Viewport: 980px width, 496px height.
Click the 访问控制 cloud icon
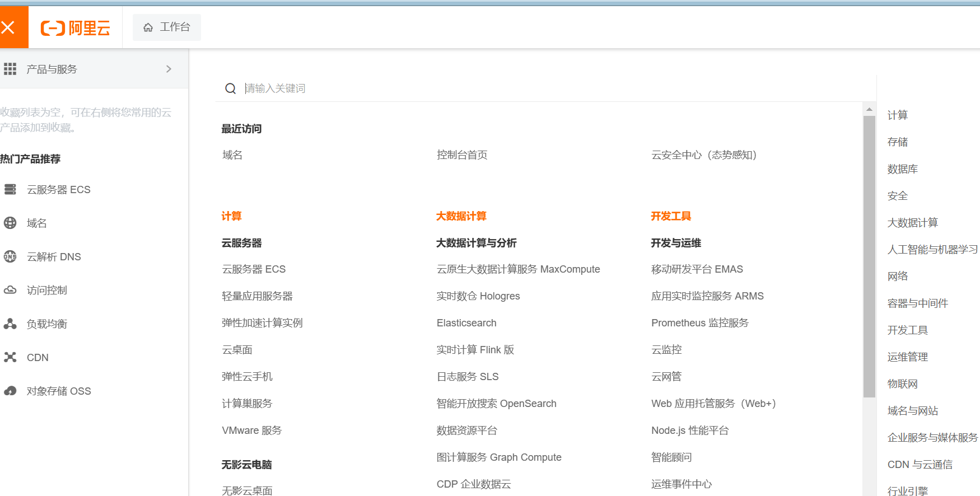[x=10, y=291]
